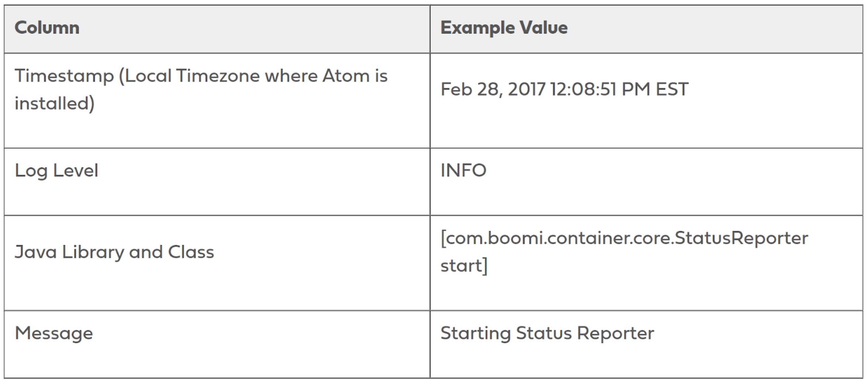Click the time "12:08:51" value
The height and width of the screenshot is (383, 868).
583,89
